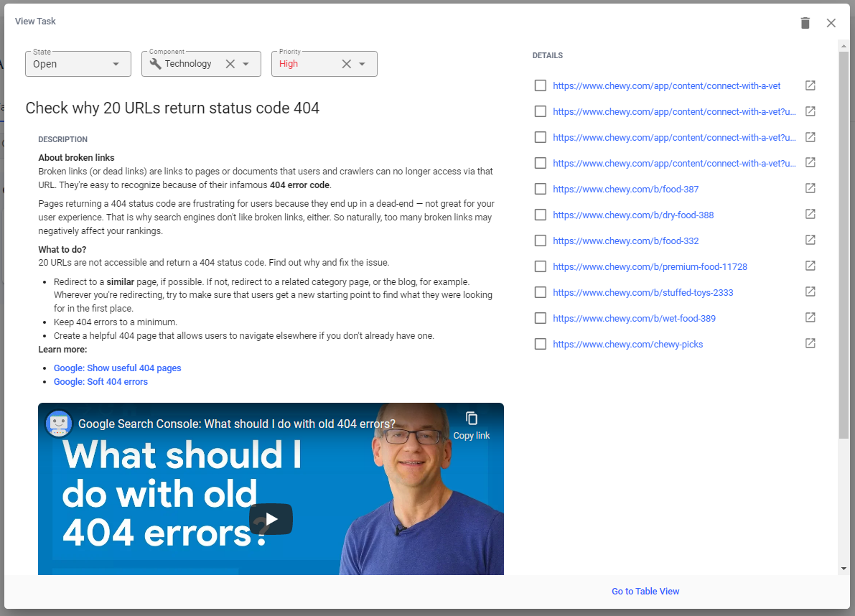Check the premium-food-11728 URL checkbox
The width and height of the screenshot is (855, 616).
541,266
